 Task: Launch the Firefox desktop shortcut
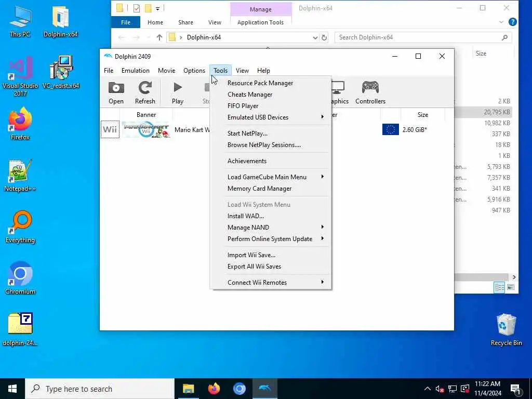tap(20, 124)
